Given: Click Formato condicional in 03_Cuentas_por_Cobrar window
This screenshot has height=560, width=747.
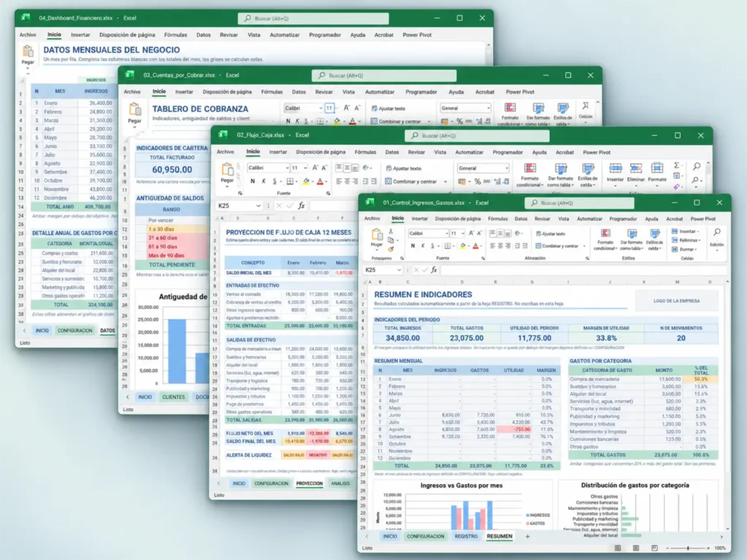Looking at the screenshot, I should click(x=510, y=113).
